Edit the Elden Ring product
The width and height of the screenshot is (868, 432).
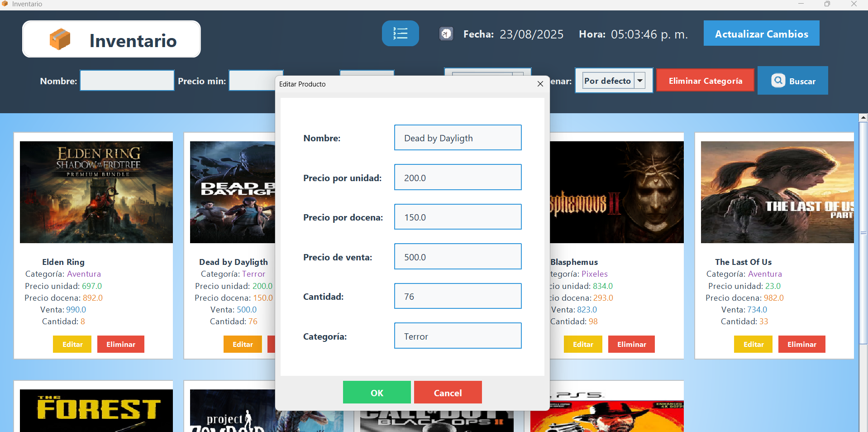[72, 344]
